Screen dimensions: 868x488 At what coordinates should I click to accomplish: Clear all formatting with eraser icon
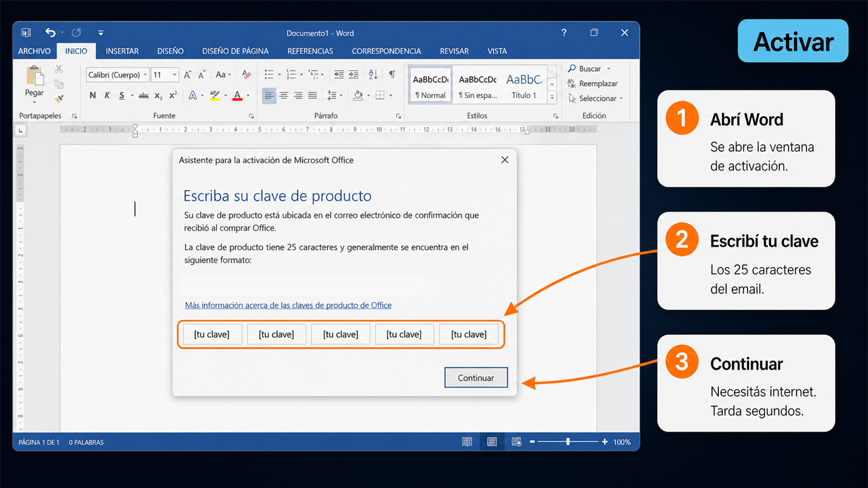pyautogui.click(x=246, y=75)
